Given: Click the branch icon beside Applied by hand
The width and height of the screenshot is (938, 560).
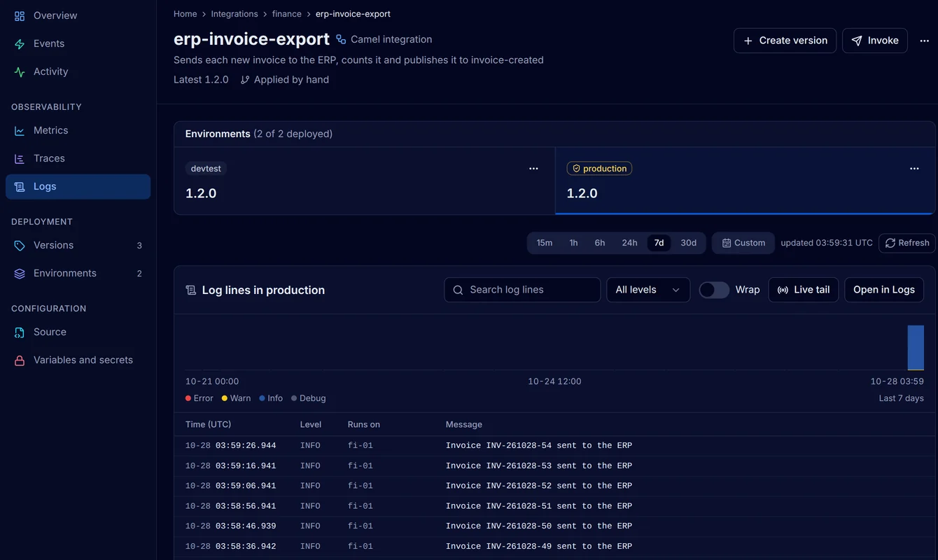Looking at the screenshot, I should (245, 80).
